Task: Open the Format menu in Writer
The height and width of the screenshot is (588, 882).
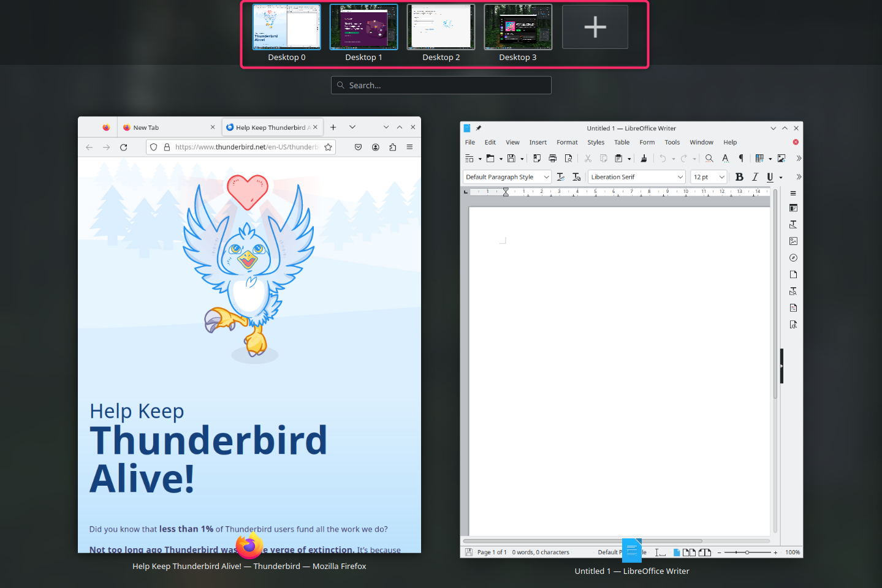Action: (568, 142)
